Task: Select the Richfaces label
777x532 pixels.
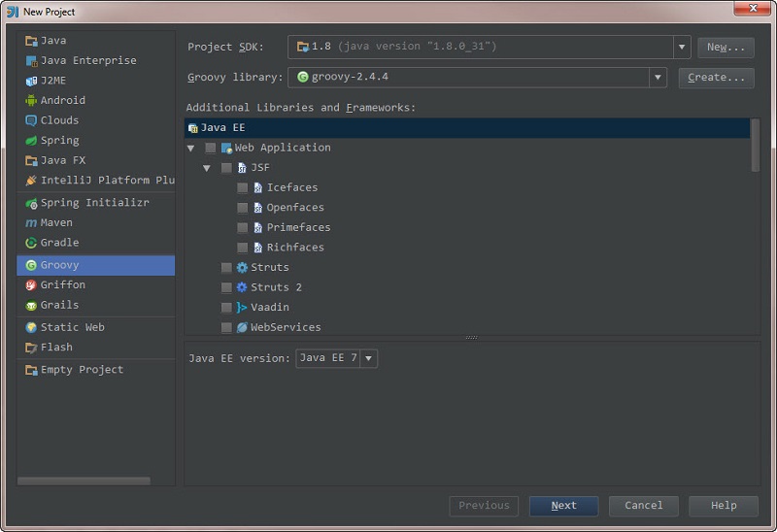Action: [x=295, y=248]
